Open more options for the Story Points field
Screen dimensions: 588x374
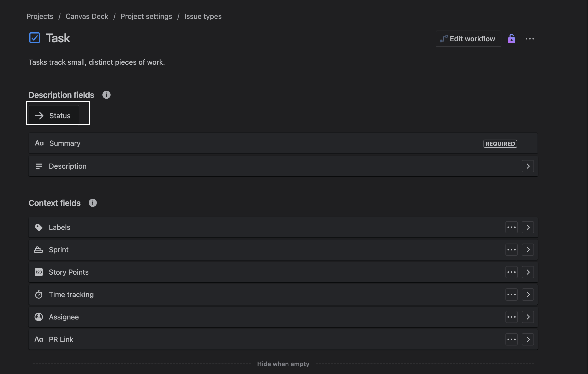tap(512, 272)
